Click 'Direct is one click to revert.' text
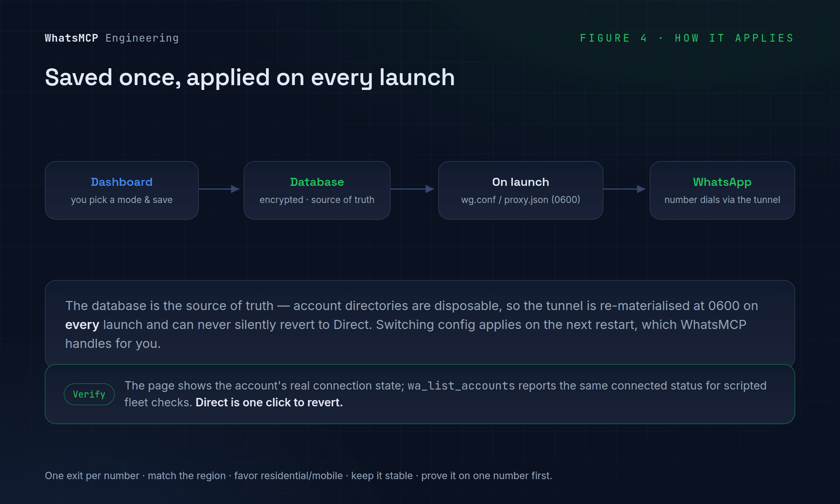This screenshot has width=840, height=504. (x=269, y=402)
